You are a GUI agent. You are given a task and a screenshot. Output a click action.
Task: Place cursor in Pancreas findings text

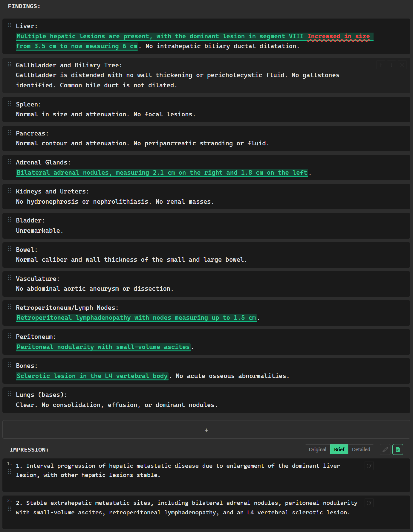tap(142, 144)
